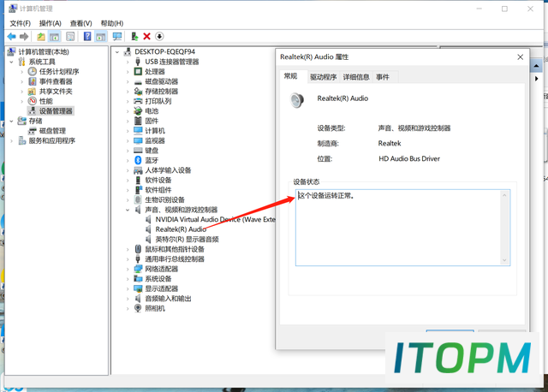Open the 操作(A) menu
Viewport: 548px width, 392px height.
tap(50, 23)
